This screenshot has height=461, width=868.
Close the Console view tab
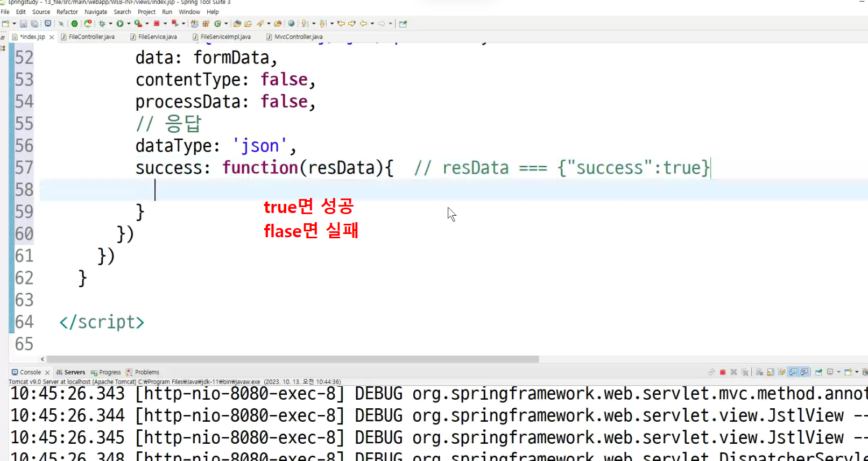coord(47,372)
